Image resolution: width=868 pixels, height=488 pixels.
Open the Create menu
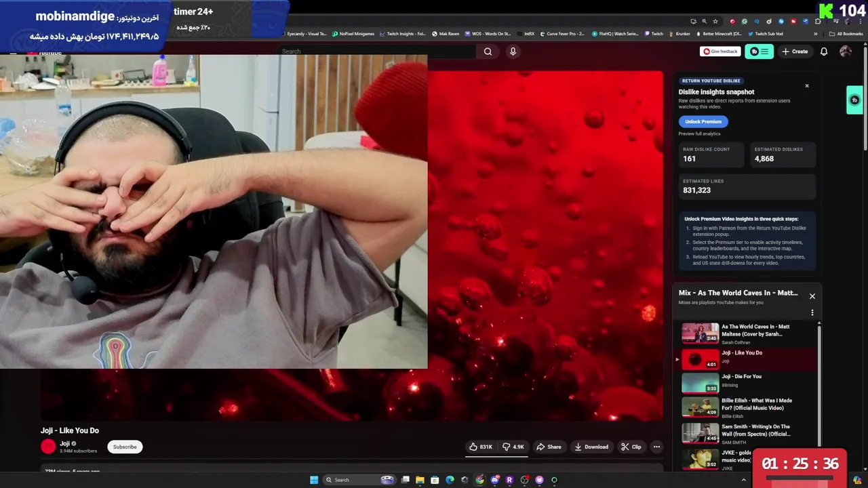click(x=795, y=52)
